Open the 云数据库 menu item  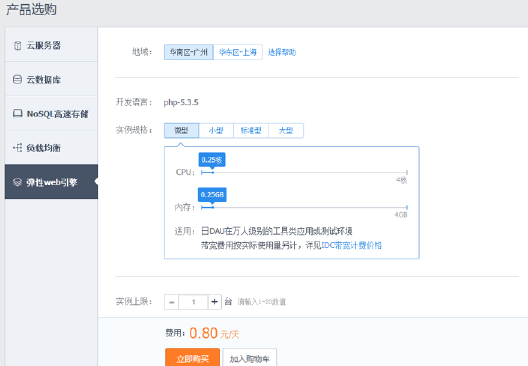pyautogui.click(x=51, y=79)
